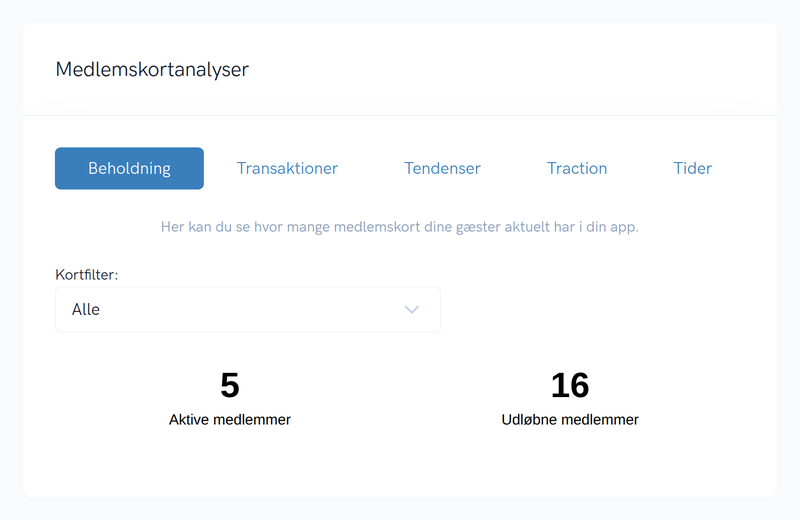This screenshot has height=520, width=800.
Task: Click the Aktive medlemmer label
Action: coord(230,419)
